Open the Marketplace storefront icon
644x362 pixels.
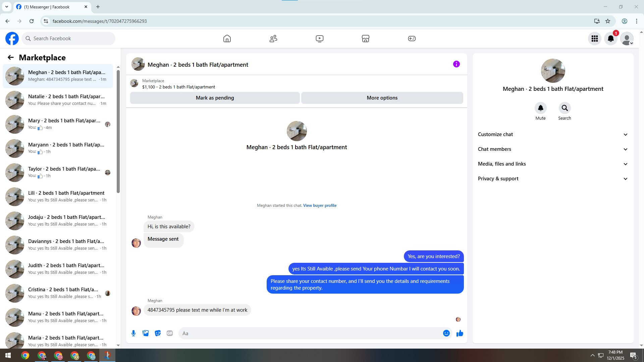[x=366, y=39]
